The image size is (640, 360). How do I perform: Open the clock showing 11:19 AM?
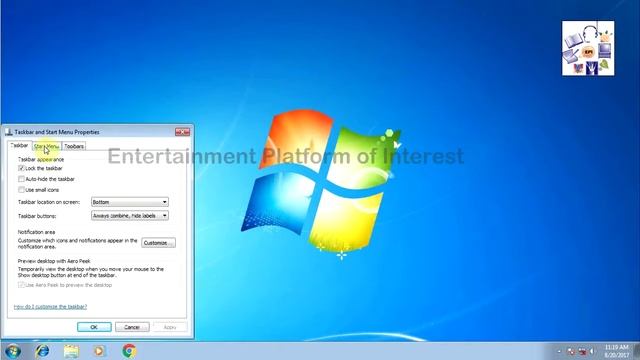tap(616, 351)
